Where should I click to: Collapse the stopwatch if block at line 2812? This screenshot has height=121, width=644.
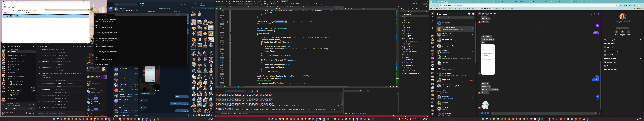[231, 60]
